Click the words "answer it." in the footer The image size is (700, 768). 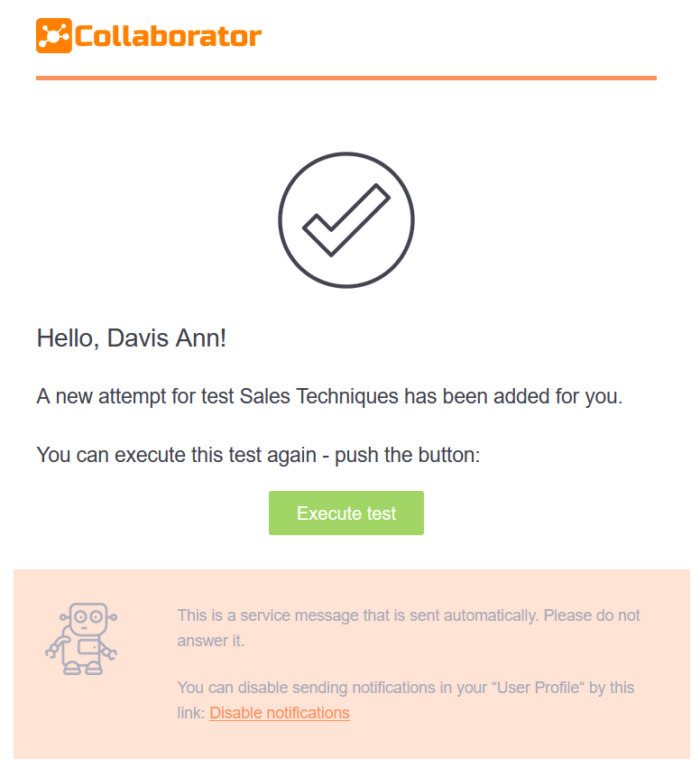pos(211,642)
